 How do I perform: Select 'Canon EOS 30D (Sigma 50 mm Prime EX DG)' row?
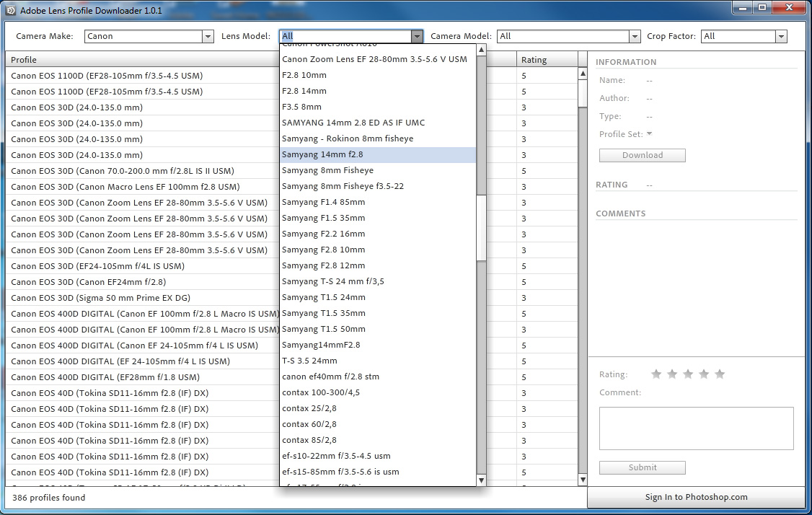pyautogui.click(x=142, y=298)
